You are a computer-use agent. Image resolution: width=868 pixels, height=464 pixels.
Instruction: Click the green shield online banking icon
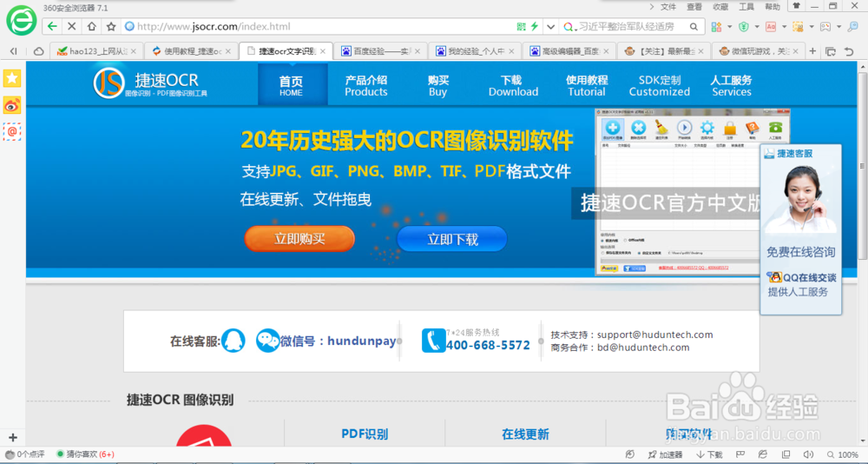[x=745, y=26]
